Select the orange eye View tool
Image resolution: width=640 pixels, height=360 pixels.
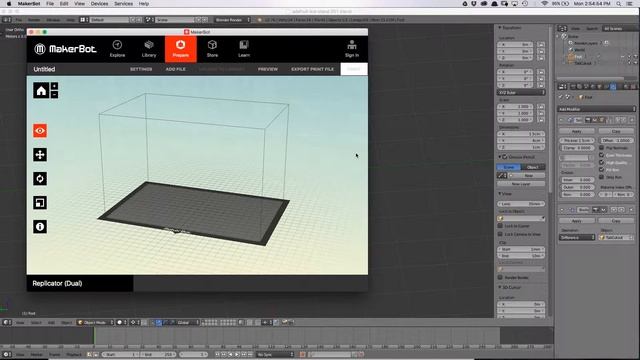click(x=40, y=131)
